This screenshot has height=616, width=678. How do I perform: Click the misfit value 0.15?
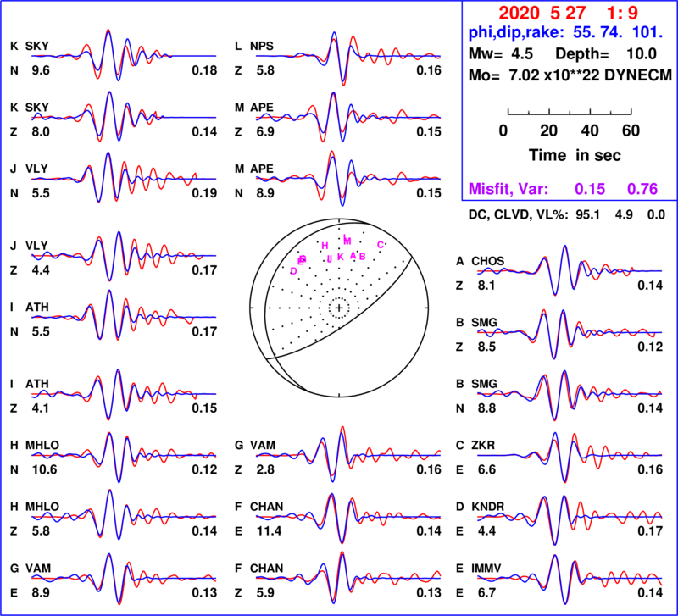[x=590, y=190]
